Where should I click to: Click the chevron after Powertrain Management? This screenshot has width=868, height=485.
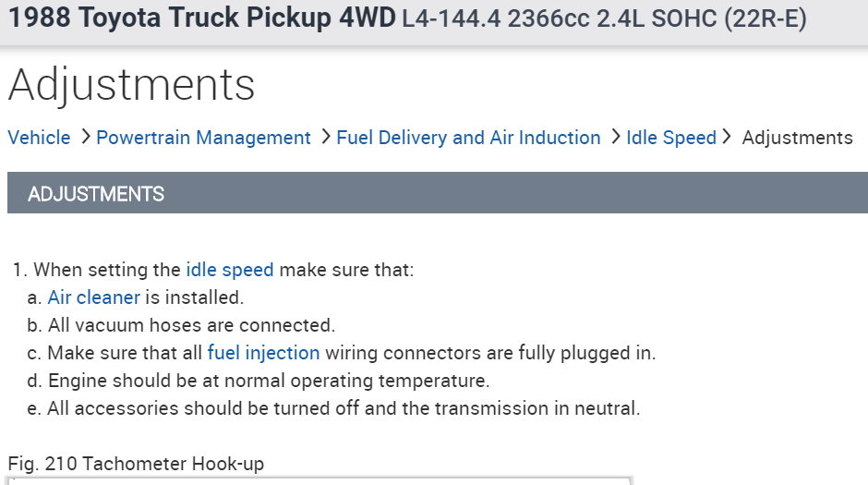point(325,138)
